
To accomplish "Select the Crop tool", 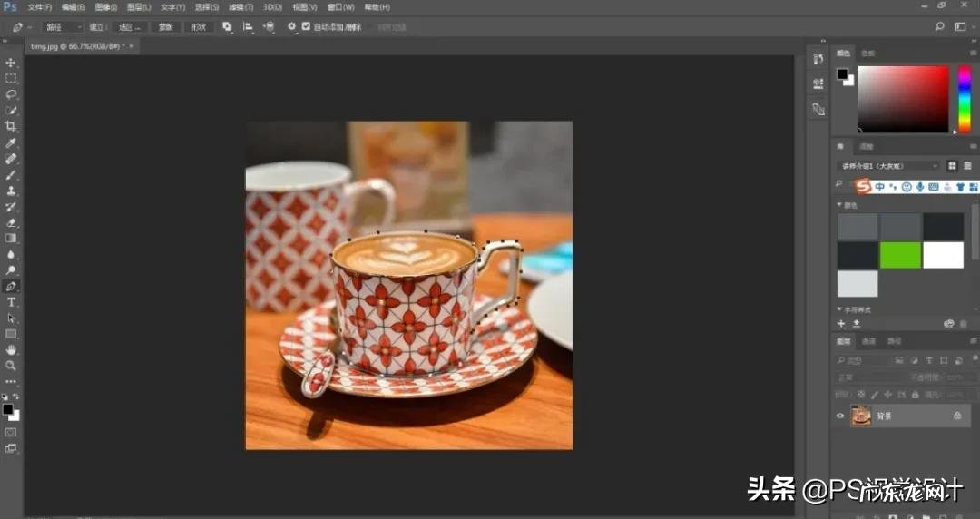I will click(11, 126).
